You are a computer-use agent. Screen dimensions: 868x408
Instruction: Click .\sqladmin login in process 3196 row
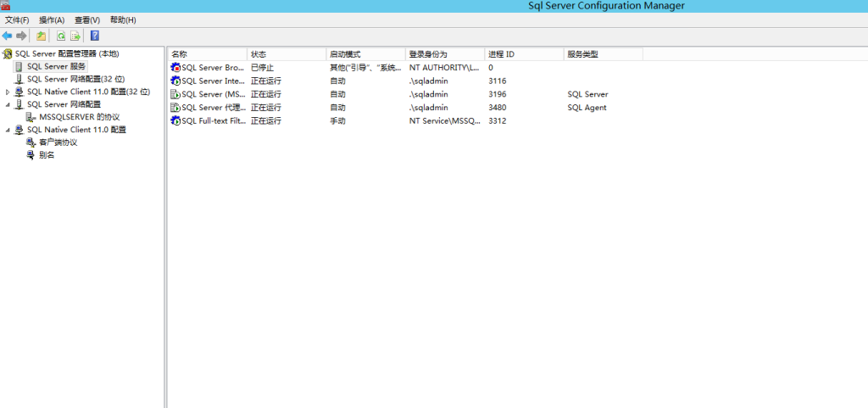428,94
